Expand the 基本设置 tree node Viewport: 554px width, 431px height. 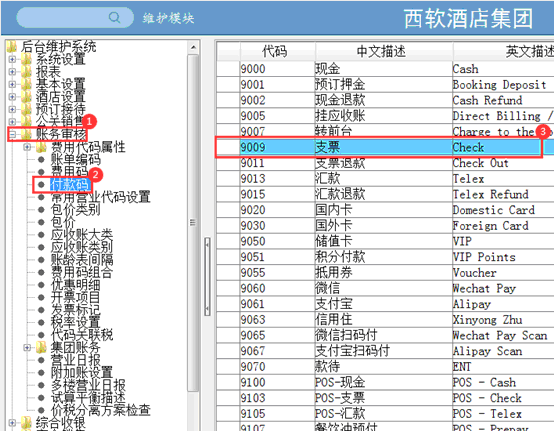click(12, 84)
